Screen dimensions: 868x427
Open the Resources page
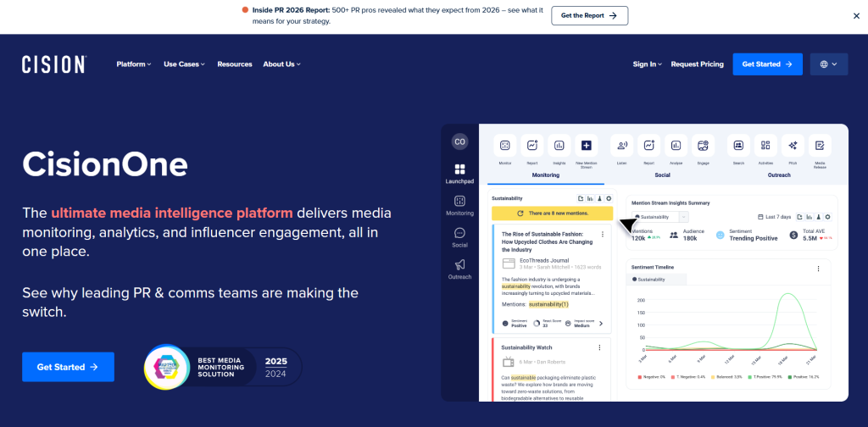click(235, 64)
